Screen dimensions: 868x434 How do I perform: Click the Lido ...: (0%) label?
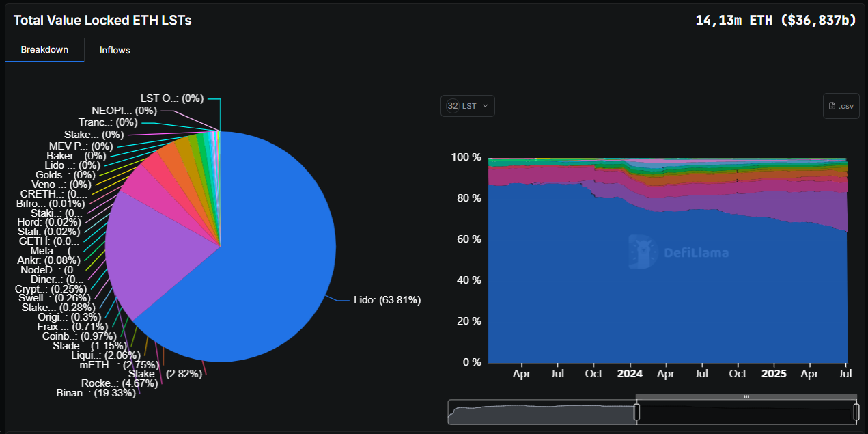point(72,165)
